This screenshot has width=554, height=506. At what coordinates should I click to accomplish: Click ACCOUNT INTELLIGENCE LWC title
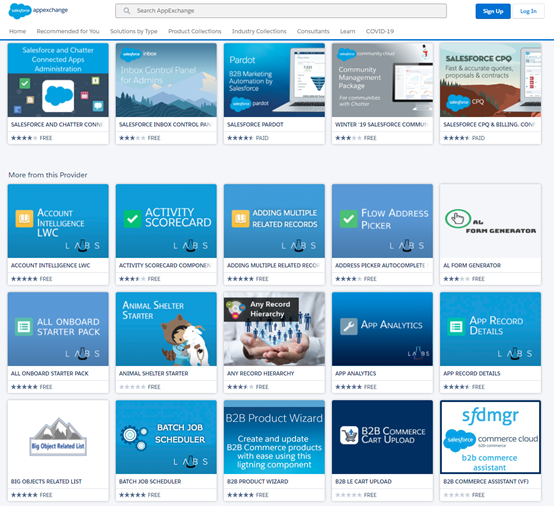coord(51,265)
